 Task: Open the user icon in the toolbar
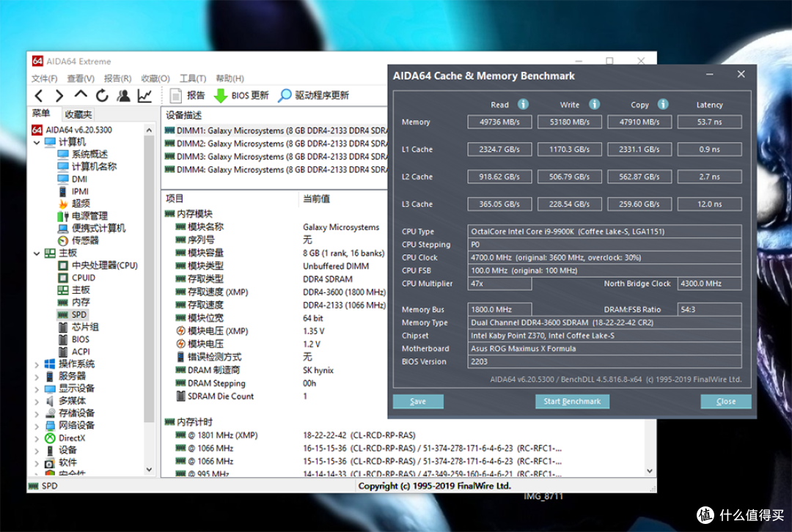click(x=123, y=95)
